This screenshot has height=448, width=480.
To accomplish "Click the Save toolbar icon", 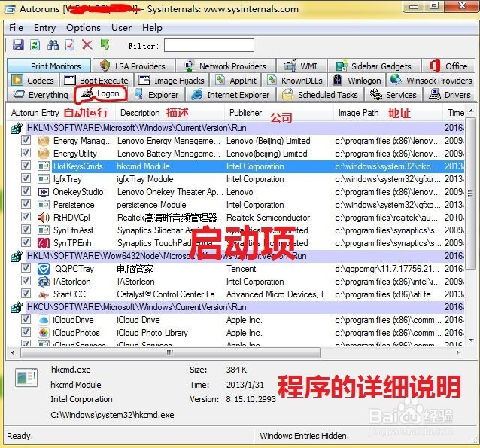I will tap(18, 45).
